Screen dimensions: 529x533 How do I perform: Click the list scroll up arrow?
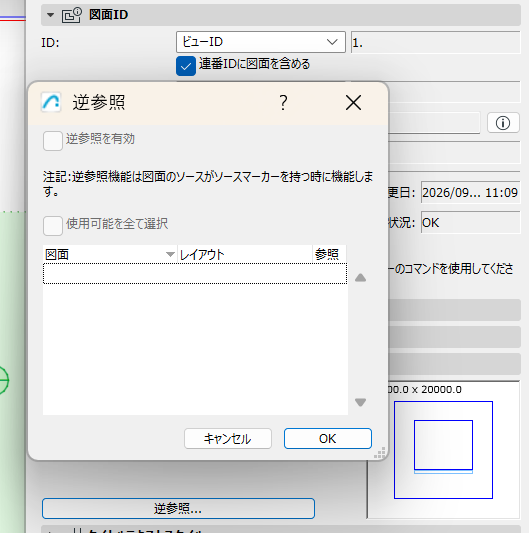[360, 278]
